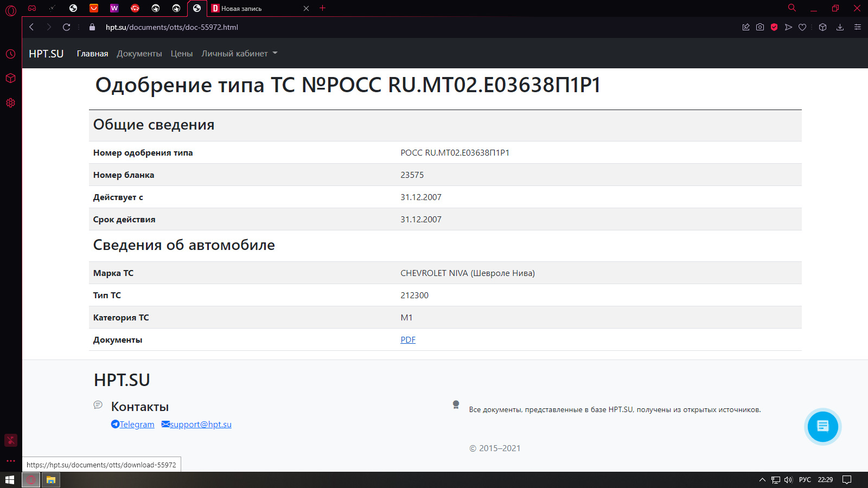Show hidden system tray icons

(762, 480)
